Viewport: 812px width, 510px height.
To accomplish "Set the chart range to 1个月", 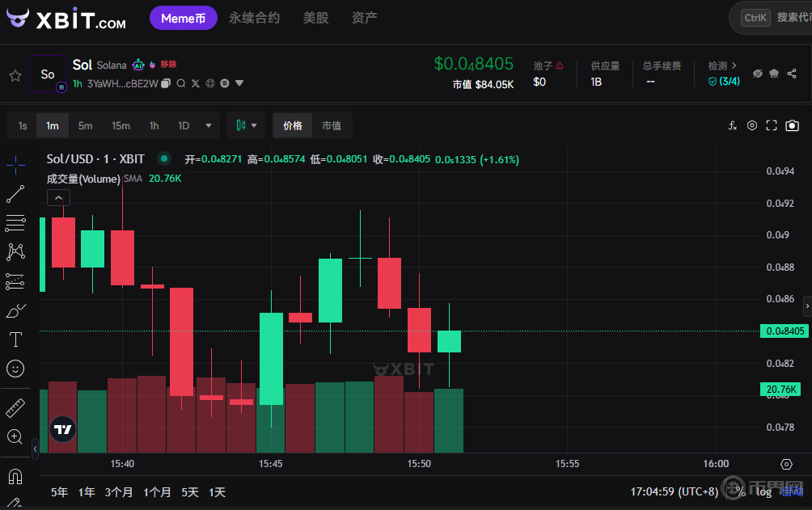I will pyautogui.click(x=157, y=491).
